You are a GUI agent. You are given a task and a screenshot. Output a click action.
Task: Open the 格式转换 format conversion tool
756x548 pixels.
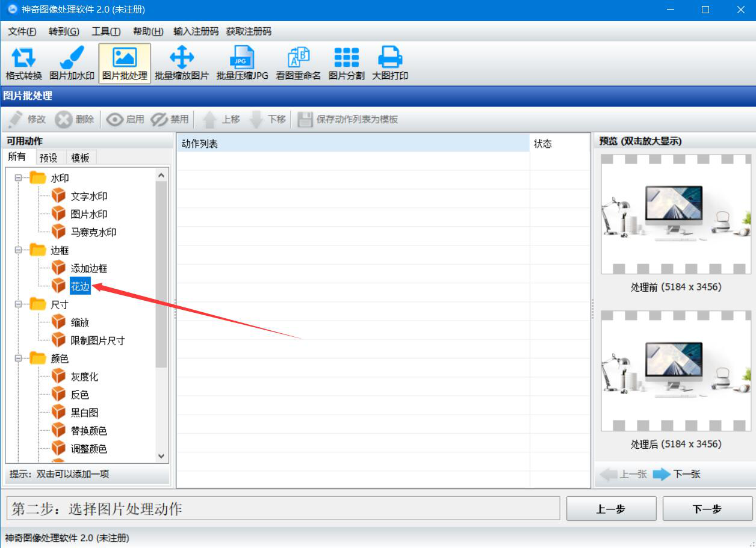click(x=23, y=63)
